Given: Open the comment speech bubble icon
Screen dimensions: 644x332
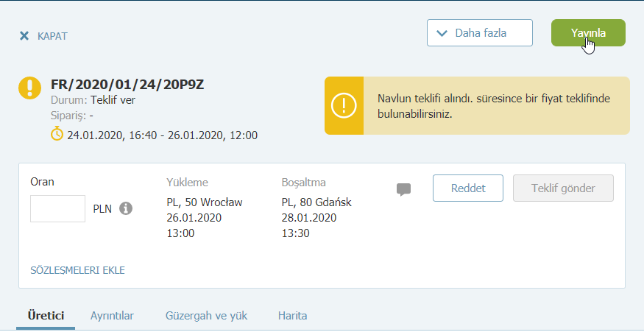Looking at the screenshot, I should coord(404,189).
